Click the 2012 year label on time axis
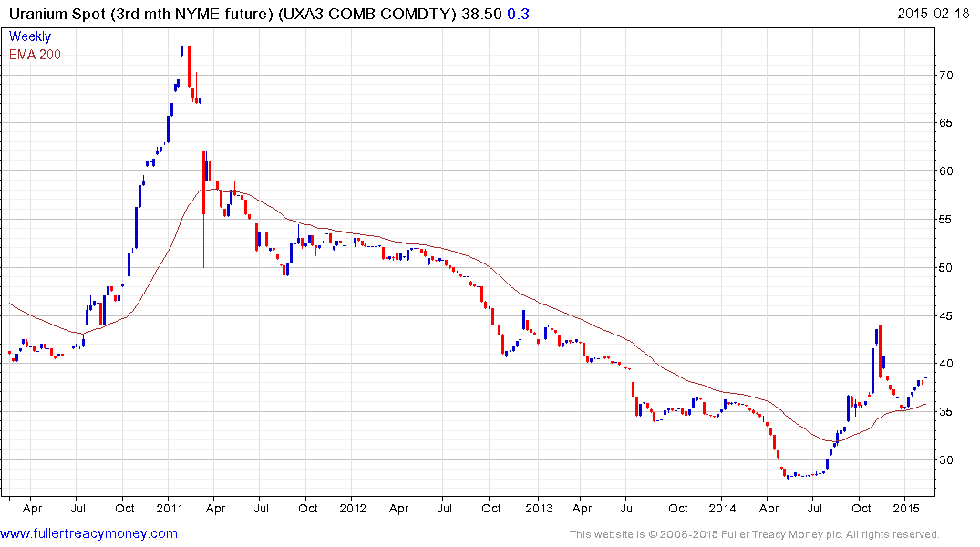The height and width of the screenshot is (547, 980). pyautogui.click(x=353, y=508)
